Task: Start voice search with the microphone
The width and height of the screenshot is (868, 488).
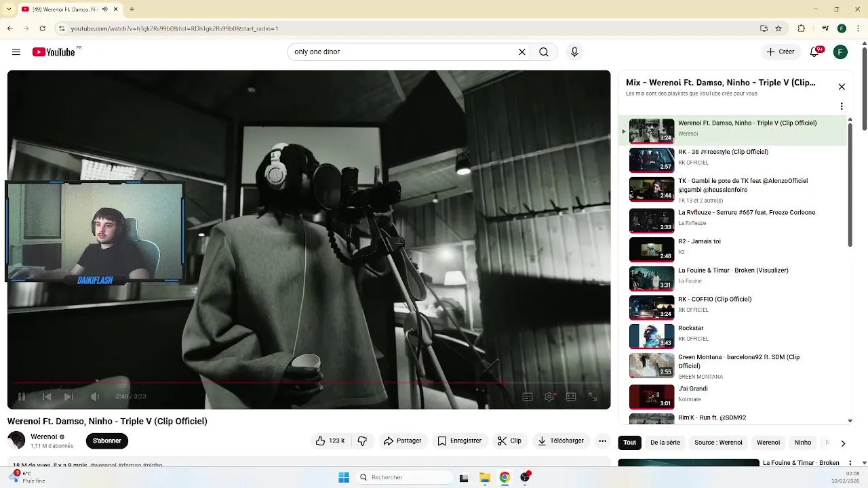Action: tap(574, 52)
